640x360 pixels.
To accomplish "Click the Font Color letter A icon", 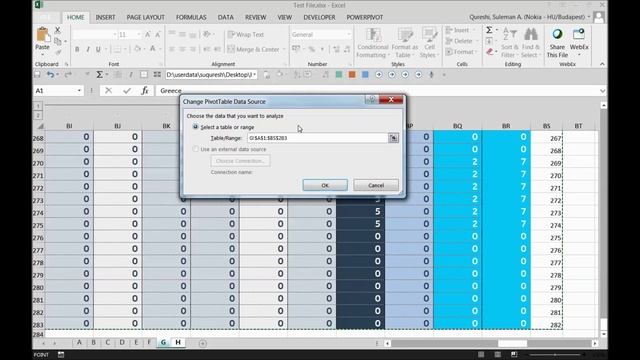I will 153,49.
